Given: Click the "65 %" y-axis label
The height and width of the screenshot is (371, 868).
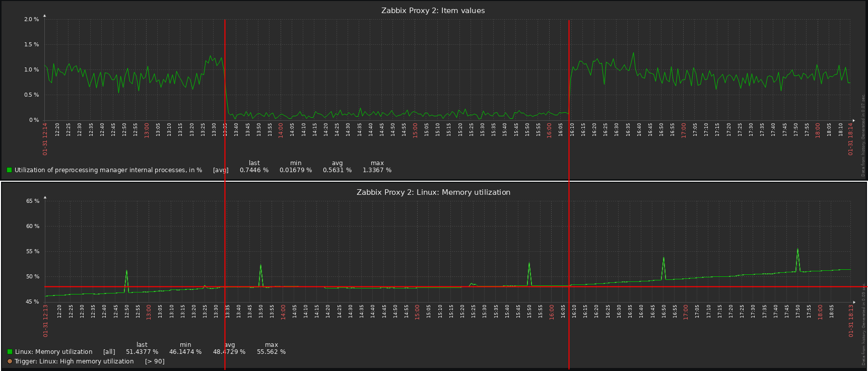Looking at the screenshot, I should coord(33,201).
